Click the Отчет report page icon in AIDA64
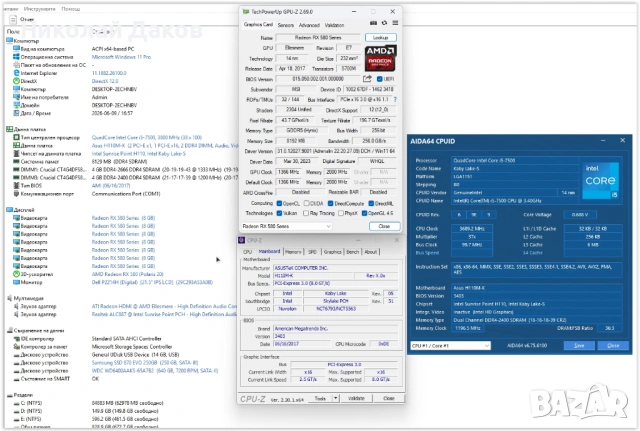The height and width of the screenshot is (431, 640). click(13, 19)
